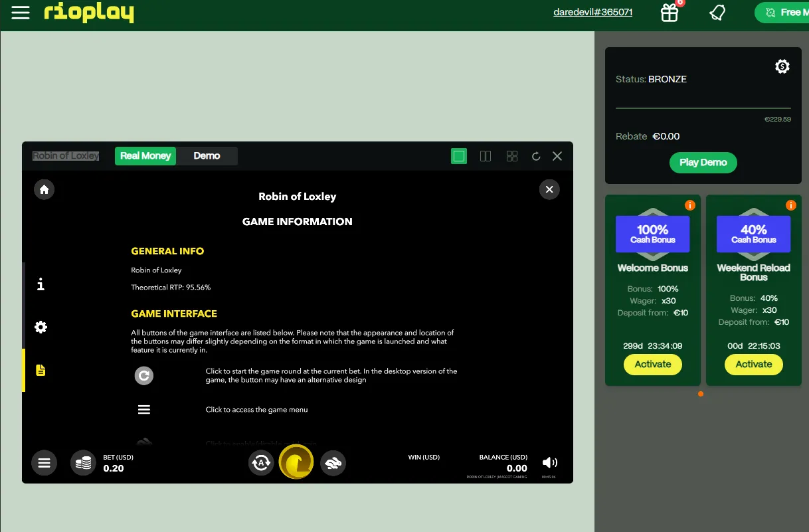Start autoplay with the autospin icon
This screenshot has height=532, width=809.
[261, 462]
